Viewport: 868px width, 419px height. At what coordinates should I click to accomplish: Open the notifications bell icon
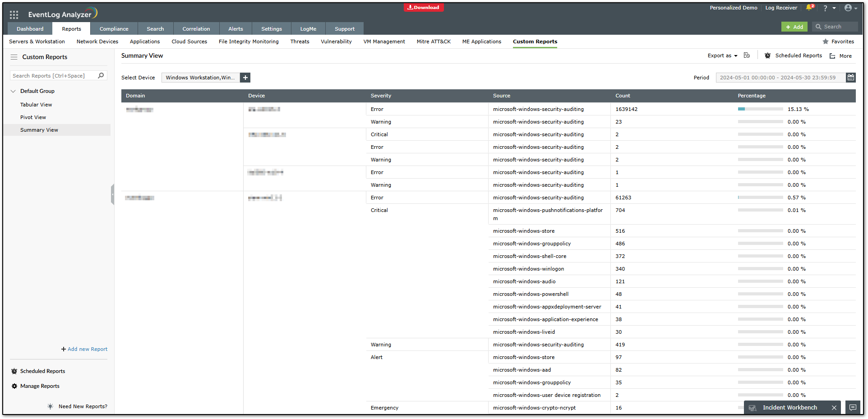click(809, 8)
